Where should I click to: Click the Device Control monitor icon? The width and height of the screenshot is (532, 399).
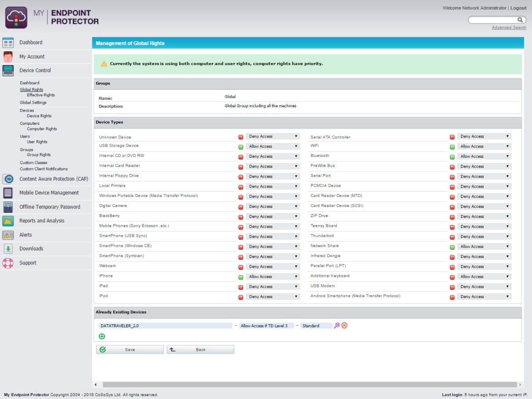point(8,71)
